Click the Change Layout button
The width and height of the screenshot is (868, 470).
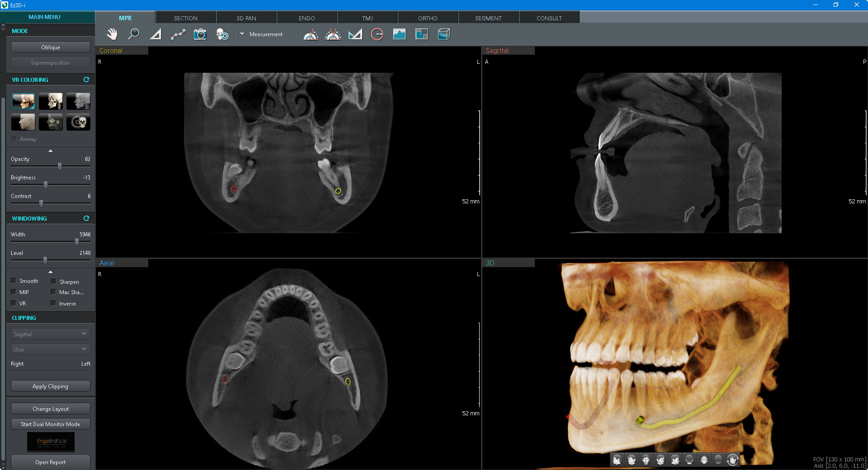[51, 409]
